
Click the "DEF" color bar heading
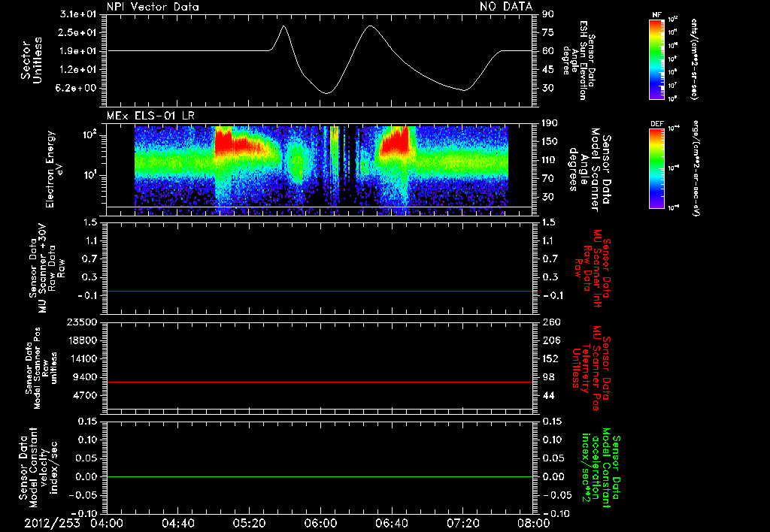657,124
